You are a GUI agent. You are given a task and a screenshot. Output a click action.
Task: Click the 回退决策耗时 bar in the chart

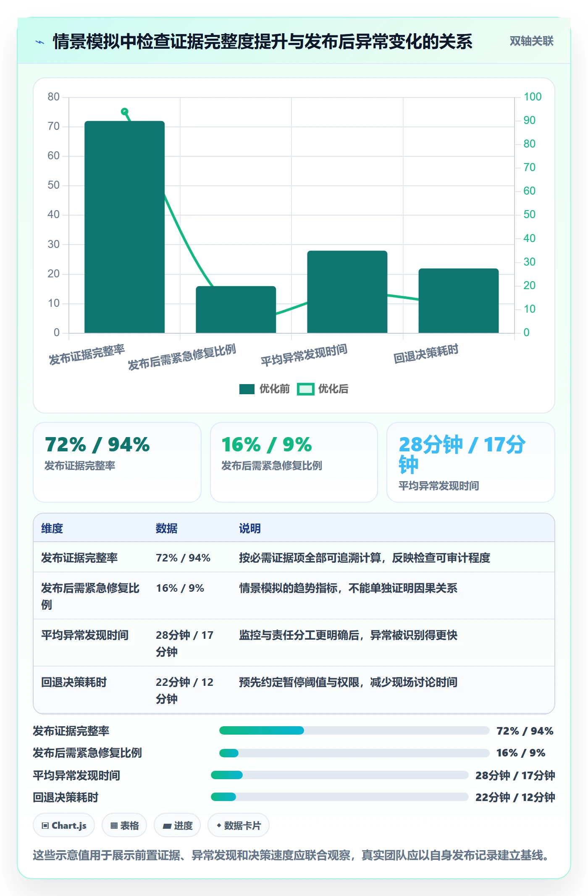coord(458,300)
